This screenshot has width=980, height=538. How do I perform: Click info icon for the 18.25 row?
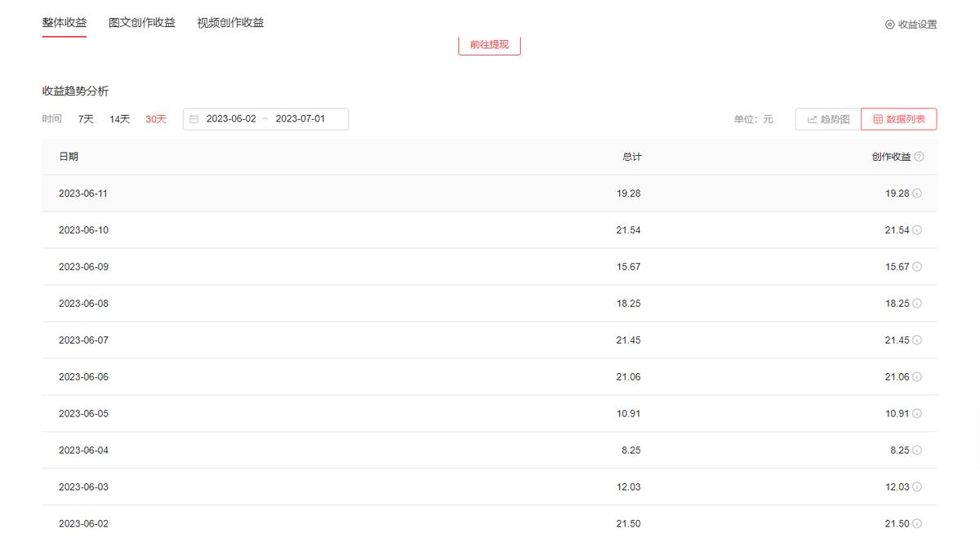click(917, 304)
